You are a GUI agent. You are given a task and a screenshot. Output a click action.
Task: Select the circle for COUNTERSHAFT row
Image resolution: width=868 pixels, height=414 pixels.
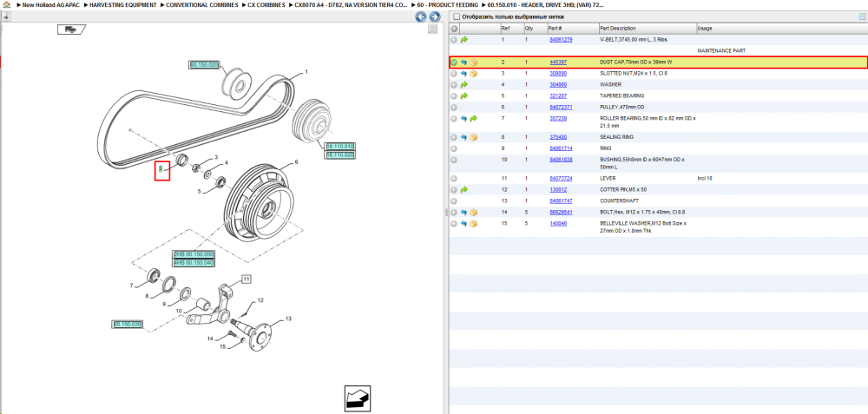point(454,200)
